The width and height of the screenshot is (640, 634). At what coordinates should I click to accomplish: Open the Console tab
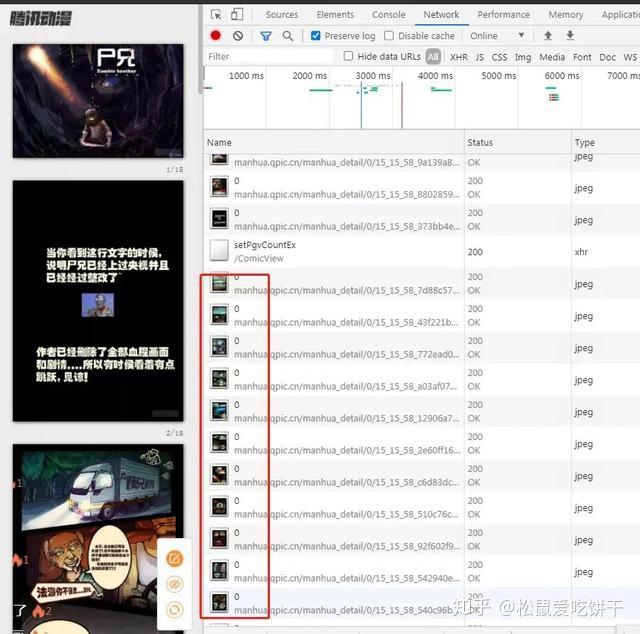click(389, 15)
